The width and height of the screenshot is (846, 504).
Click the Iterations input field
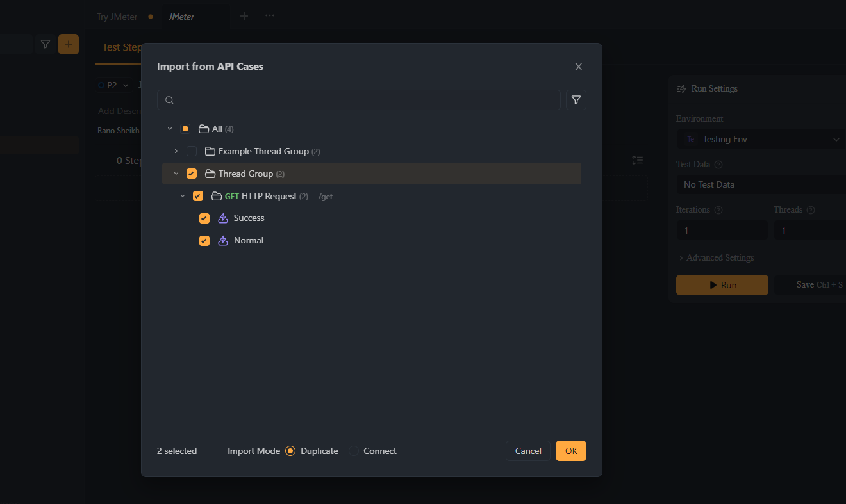click(x=722, y=230)
